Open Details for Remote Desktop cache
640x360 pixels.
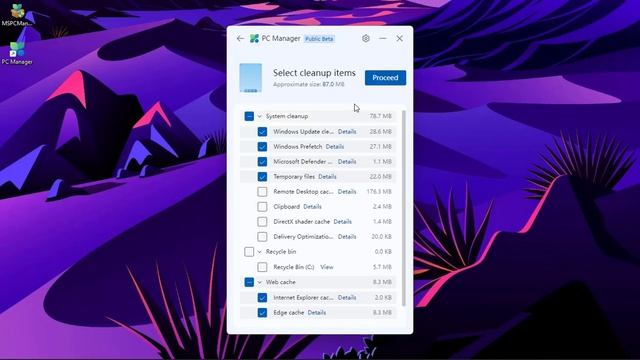pyautogui.click(x=347, y=191)
